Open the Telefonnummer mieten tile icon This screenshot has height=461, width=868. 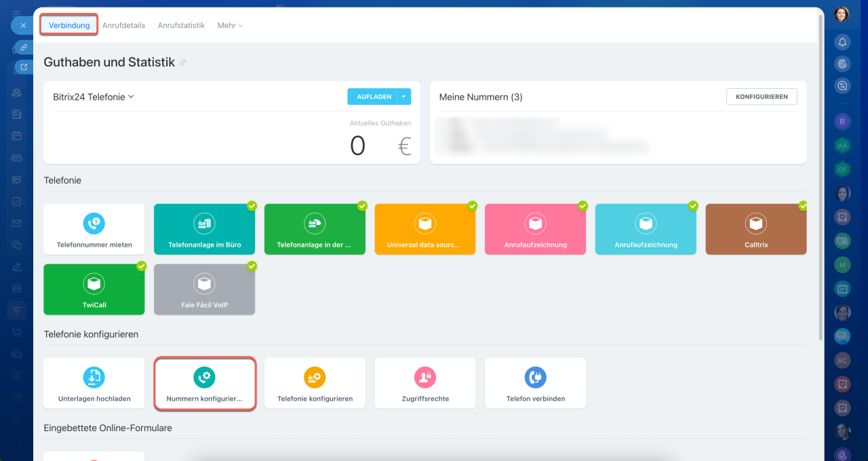[x=94, y=223]
